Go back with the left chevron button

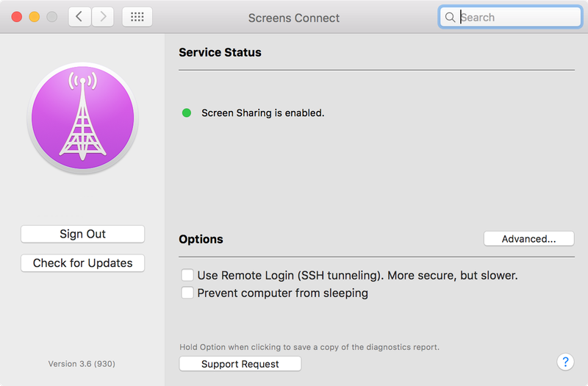[79, 17]
